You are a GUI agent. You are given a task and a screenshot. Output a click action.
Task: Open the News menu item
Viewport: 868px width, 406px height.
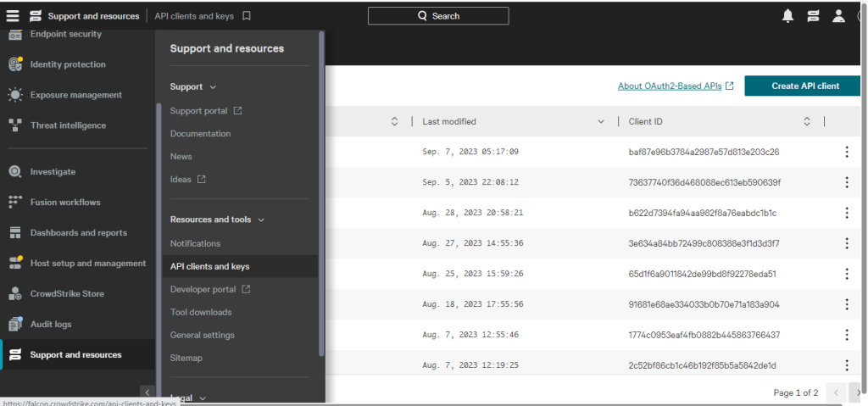pos(181,157)
